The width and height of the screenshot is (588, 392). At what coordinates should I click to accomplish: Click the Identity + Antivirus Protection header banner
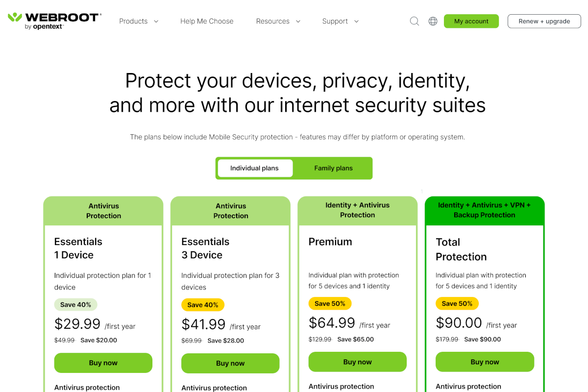pyautogui.click(x=357, y=210)
